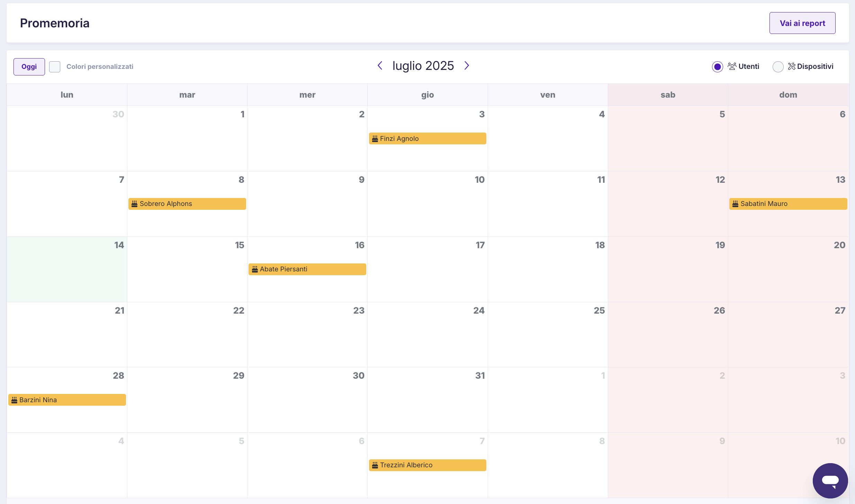Click day number 12
The height and width of the screenshot is (504, 855).
(x=720, y=180)
